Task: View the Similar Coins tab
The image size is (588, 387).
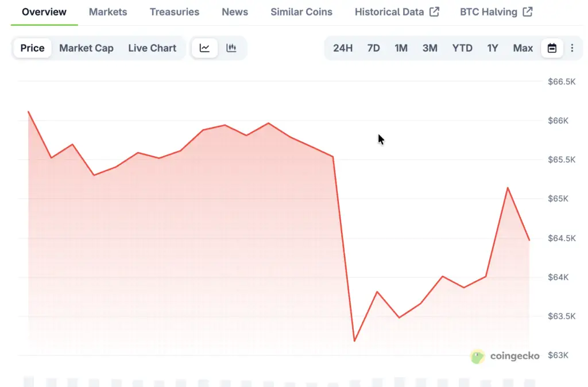Action: pos(301,11)
